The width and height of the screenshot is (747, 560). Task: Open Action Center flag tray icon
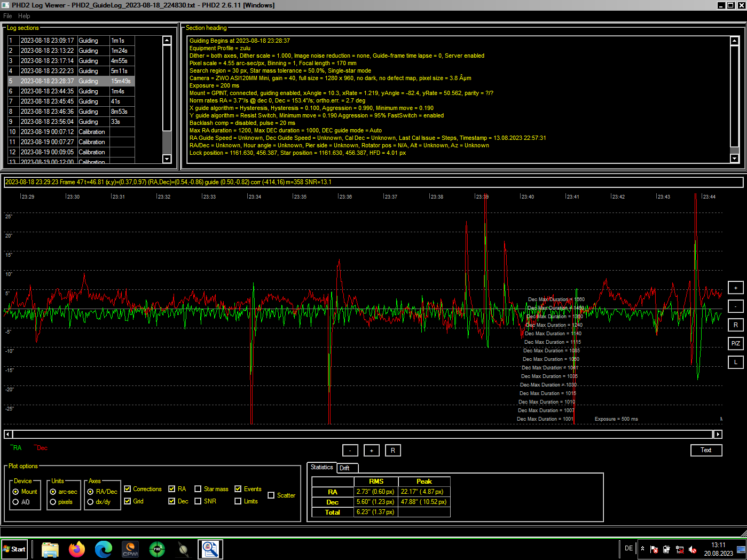coord(654,549)
